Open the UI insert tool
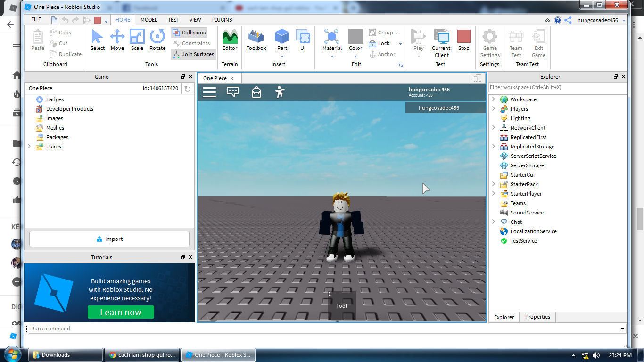 (x=303, y=40)
